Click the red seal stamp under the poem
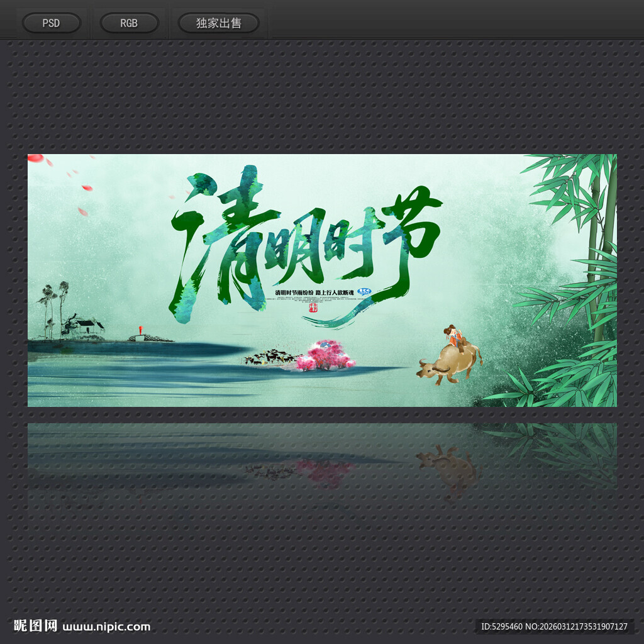Image resolution: width=644 pixels, height=644 pixels. [x=313, y=308]
